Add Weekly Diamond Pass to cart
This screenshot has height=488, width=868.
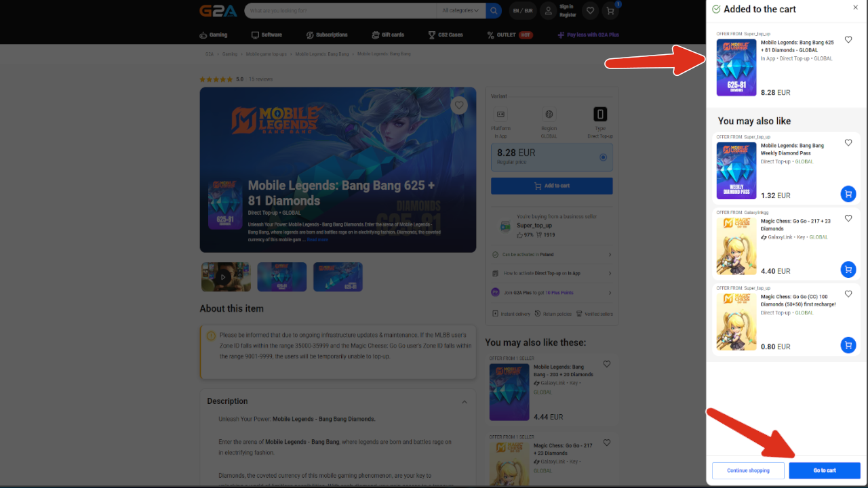coord(848,194)
